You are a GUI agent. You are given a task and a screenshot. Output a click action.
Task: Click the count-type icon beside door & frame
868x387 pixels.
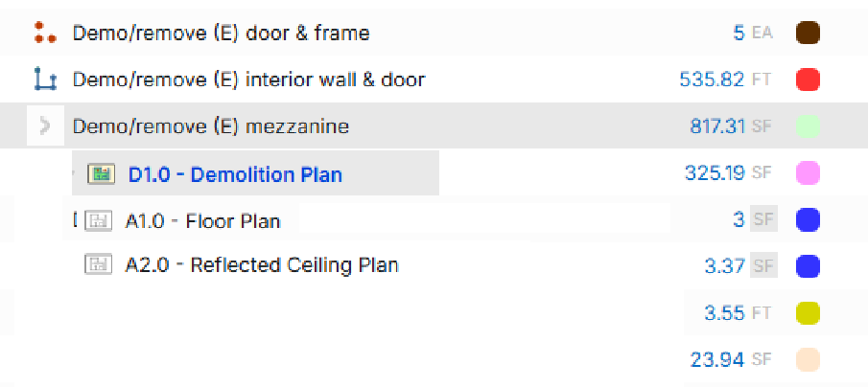(42, 34)
